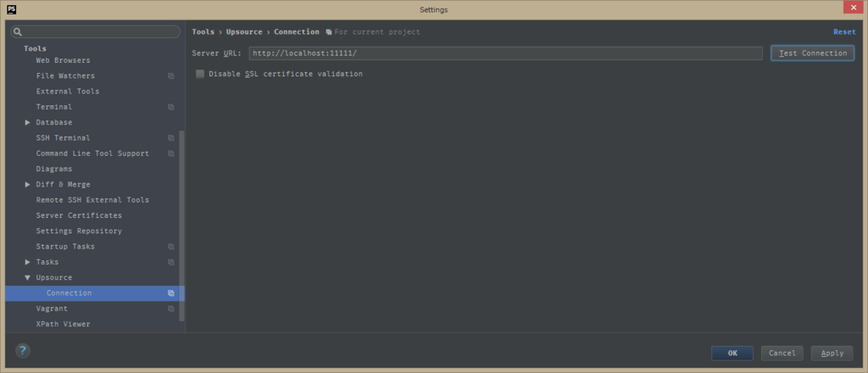The width and height of the screenshot is (868, 373).
Task: Open File Watchers settings
Action: 65,75
